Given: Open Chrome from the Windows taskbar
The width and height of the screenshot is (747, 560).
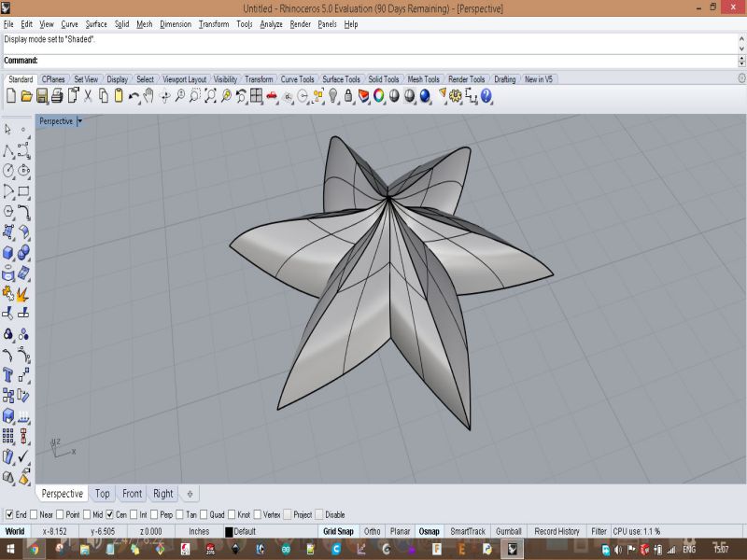Looking at the screenshot, I should [35, 549].
